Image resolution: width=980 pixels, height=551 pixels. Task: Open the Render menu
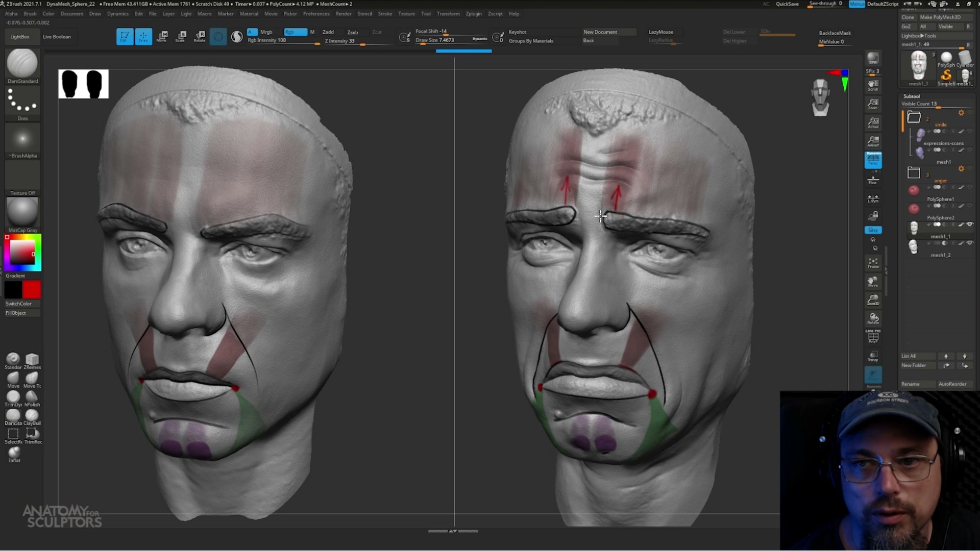coord(344,14)
